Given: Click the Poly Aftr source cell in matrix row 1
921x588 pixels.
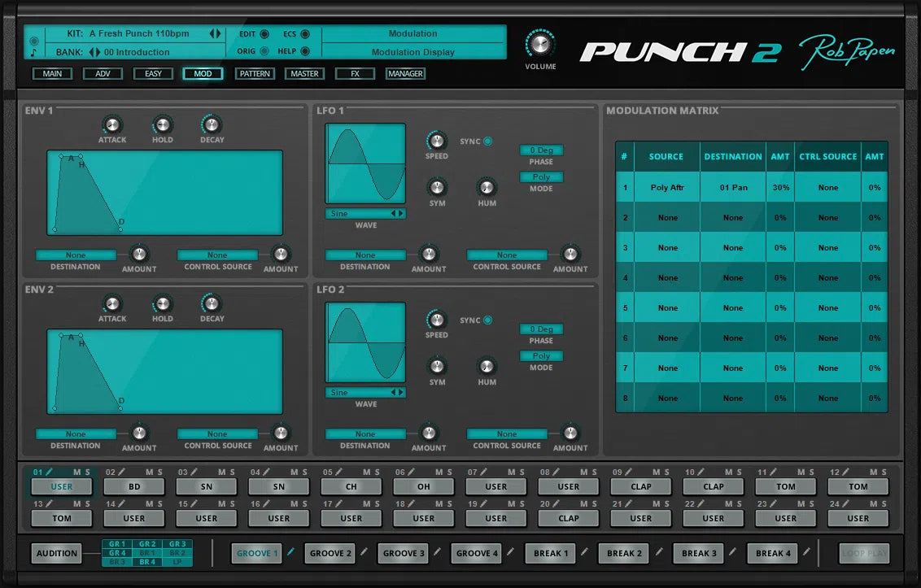Looking at the screenshot, I should pyautogui.click(x=668, y=187).
